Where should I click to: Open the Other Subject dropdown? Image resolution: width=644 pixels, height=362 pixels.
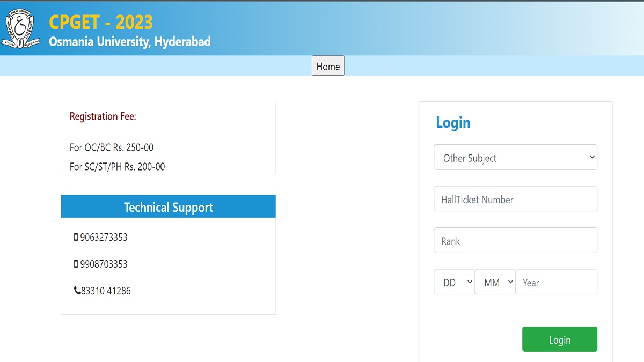pyautogui.click(x=515, y=157)
